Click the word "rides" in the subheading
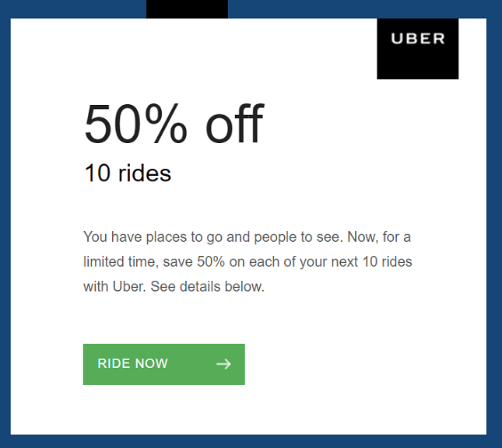Screen dimensions: 502x448 tap(145, 173)
